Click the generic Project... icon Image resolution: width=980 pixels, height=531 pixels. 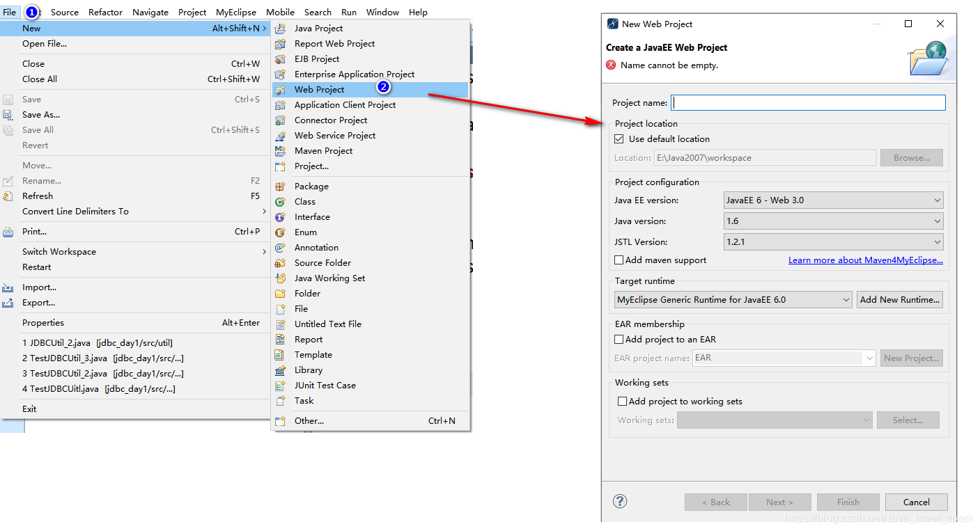(280, 166)
